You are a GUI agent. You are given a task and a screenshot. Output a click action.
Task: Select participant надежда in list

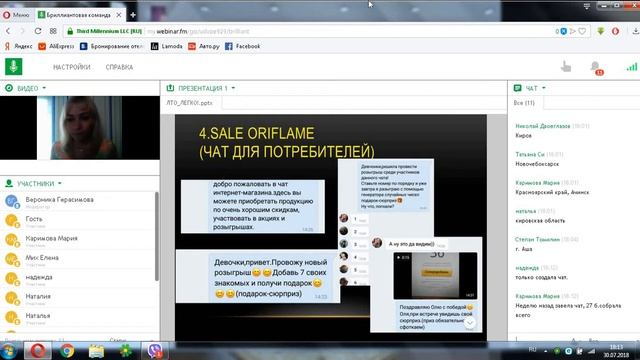78,279
